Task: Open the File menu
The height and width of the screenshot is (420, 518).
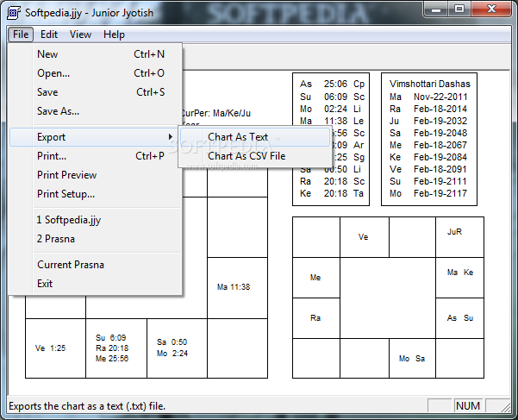Action: point(21,34)
